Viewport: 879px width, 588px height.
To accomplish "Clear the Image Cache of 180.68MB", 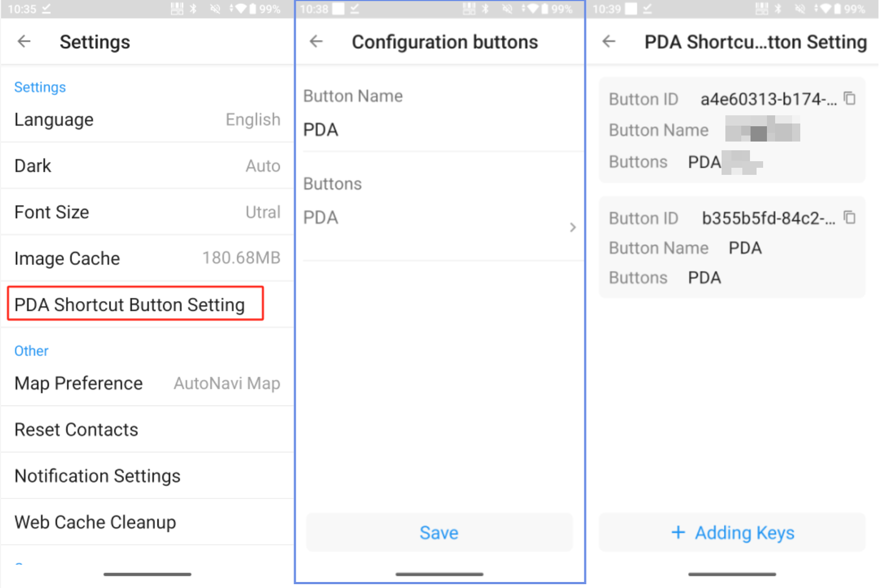I will click(x=146, y=258).
